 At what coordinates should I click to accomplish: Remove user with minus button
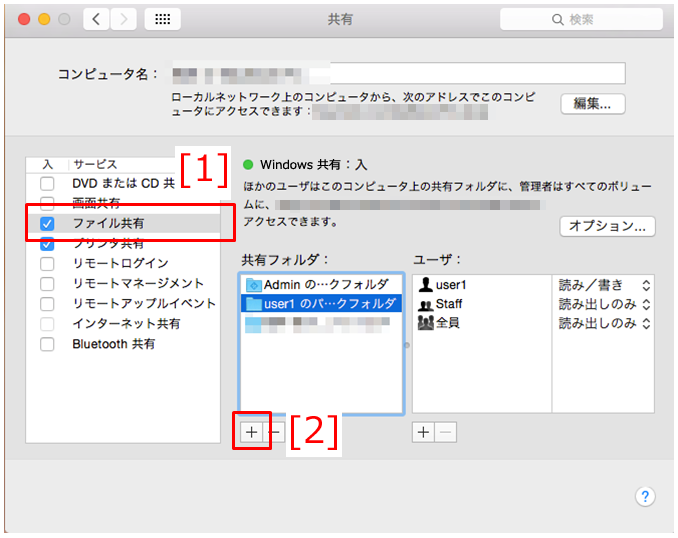(446, 431)
